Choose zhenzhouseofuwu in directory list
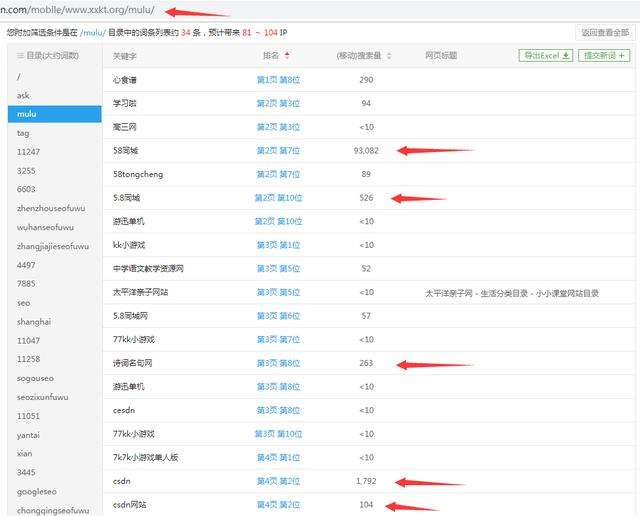Image resolution: width=640 pixels, height=516 pixels. click(x=52, y=208)
